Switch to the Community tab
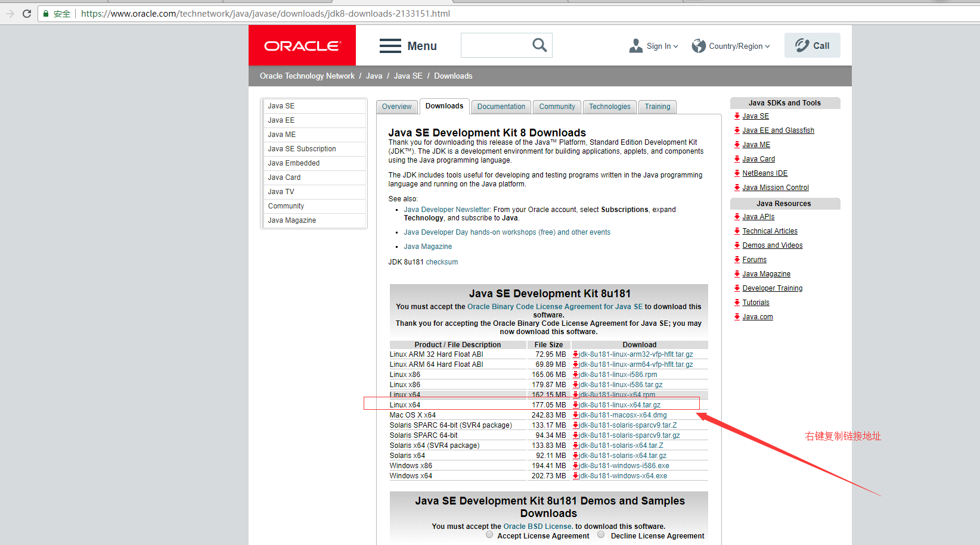This screenshot has height=545, width=980. click(557, 107)
